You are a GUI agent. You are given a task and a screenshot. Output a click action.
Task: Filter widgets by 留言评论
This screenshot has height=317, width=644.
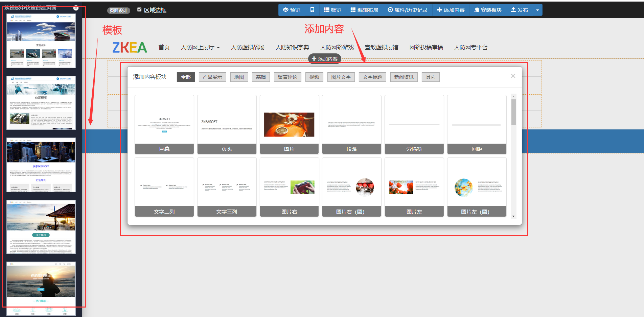pos(287,77)
